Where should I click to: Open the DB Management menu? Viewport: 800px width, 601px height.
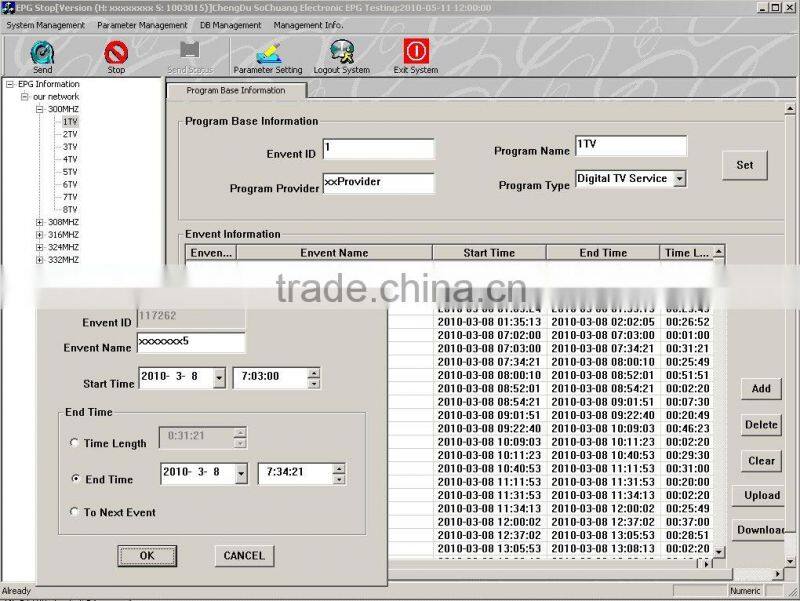(x=228, y=26)
